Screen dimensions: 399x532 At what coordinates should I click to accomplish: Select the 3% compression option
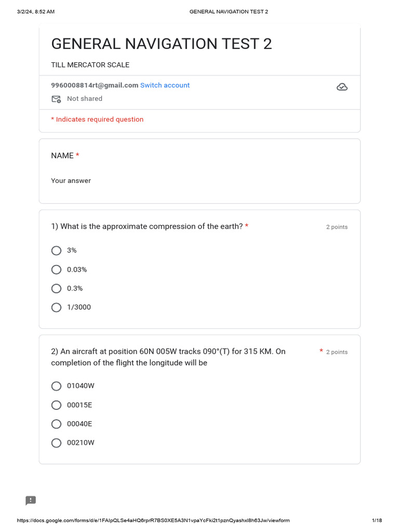pos(57,250)
